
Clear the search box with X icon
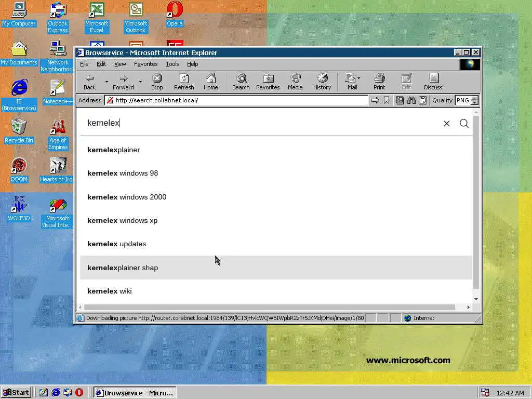(x=446, y=124)
